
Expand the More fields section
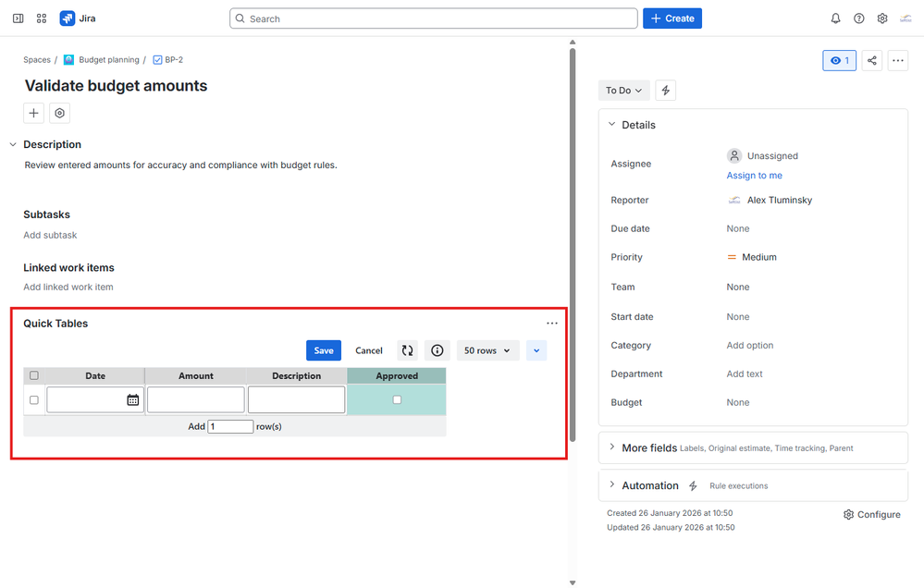[x=611, y=447]
